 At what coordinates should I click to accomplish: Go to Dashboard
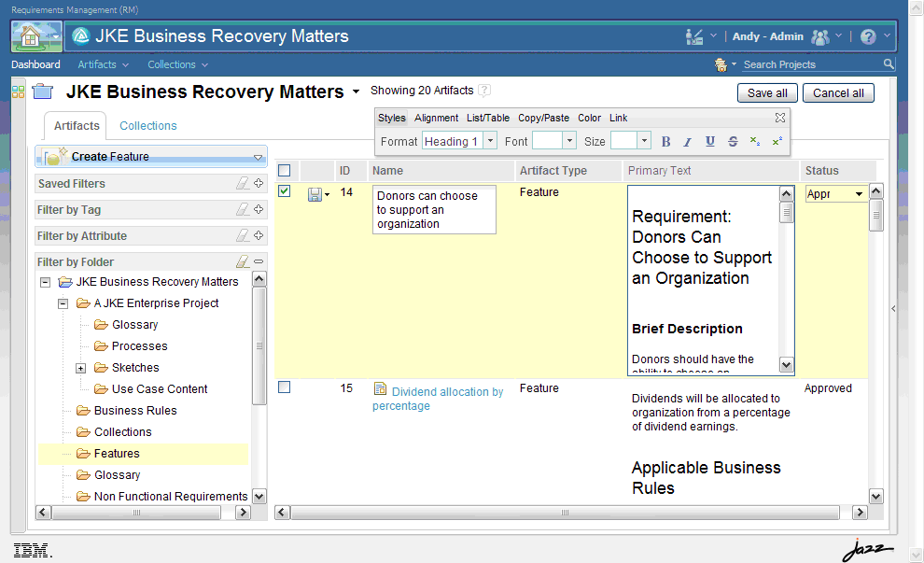[x=35, y=64]
